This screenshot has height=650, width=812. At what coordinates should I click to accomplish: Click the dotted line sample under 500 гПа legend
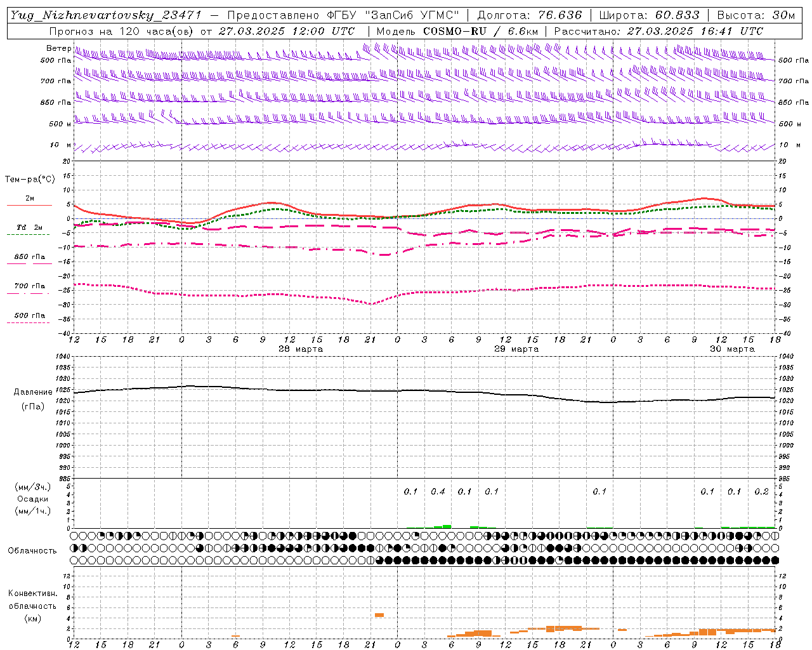point(28,322)
